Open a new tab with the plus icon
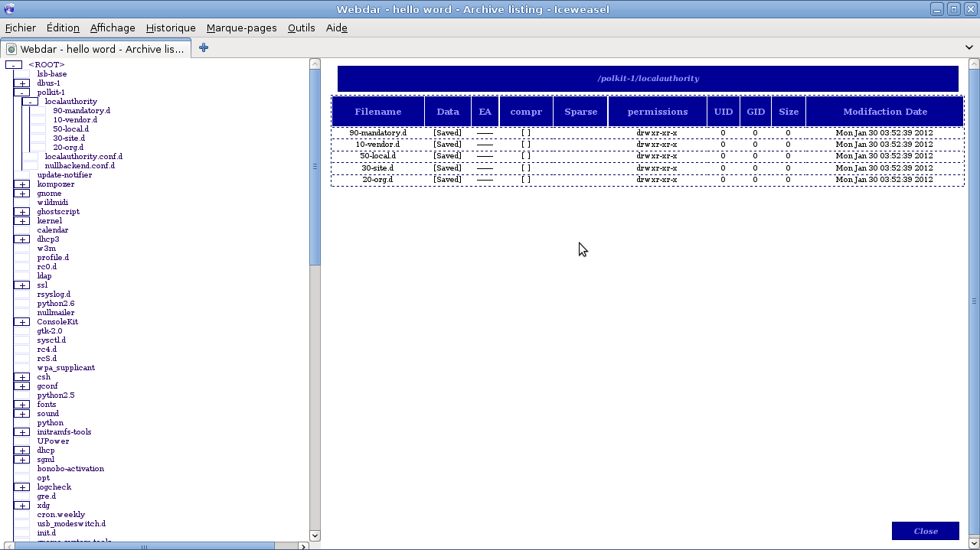 [203, 47]
